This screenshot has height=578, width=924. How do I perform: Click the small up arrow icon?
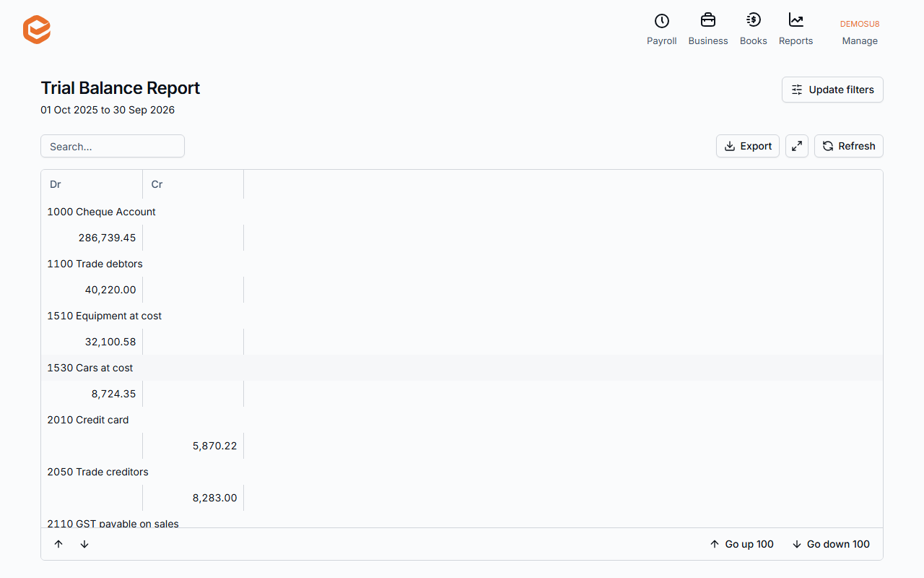[x=58, y=544]
